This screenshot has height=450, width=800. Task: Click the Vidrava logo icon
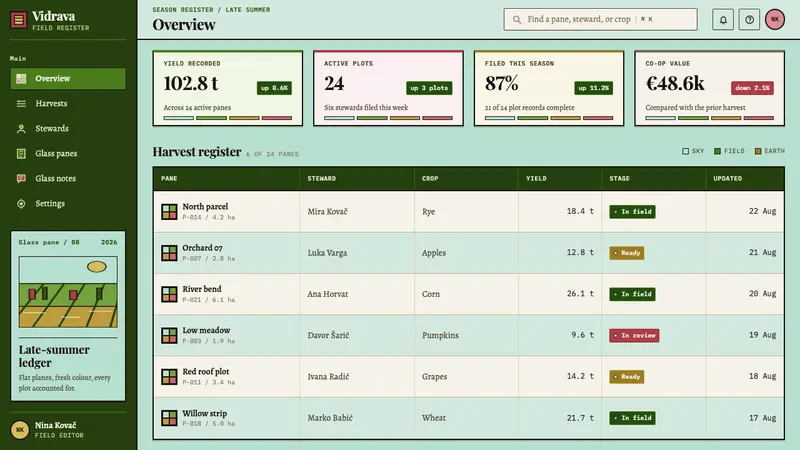pos(18,20)
